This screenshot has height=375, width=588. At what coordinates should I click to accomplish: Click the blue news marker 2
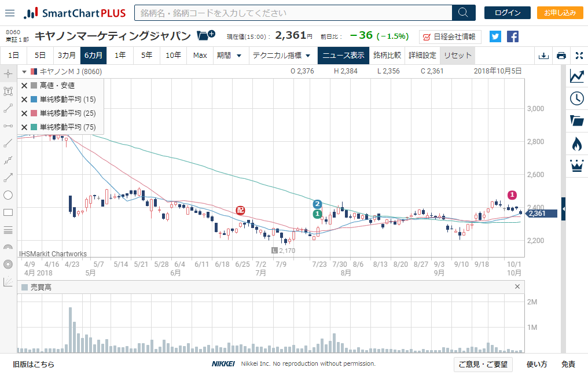tap(317, 204)
